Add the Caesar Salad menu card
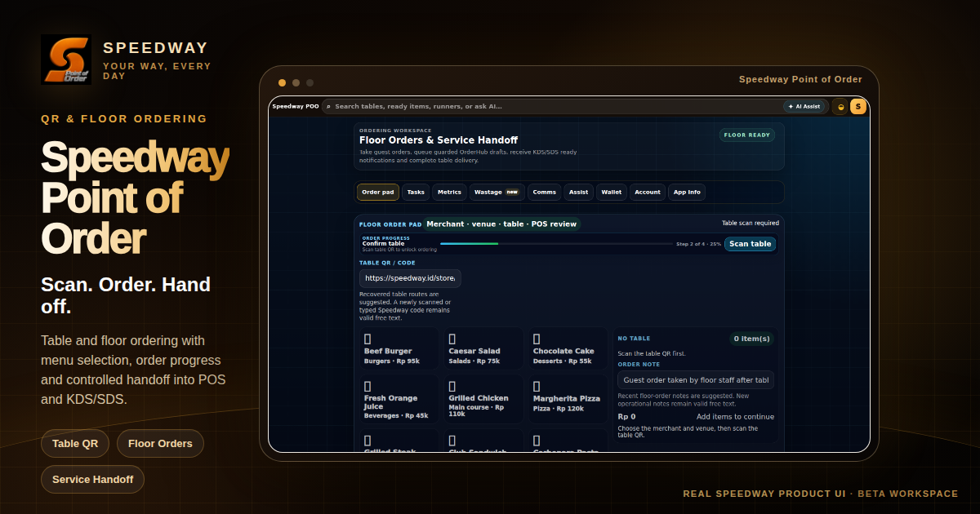The width and height of the screenshot is (980, 514). point(483,349)
